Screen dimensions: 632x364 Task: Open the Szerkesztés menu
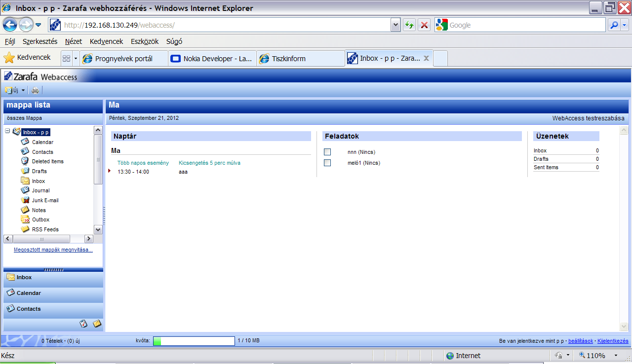pos(40,41)
